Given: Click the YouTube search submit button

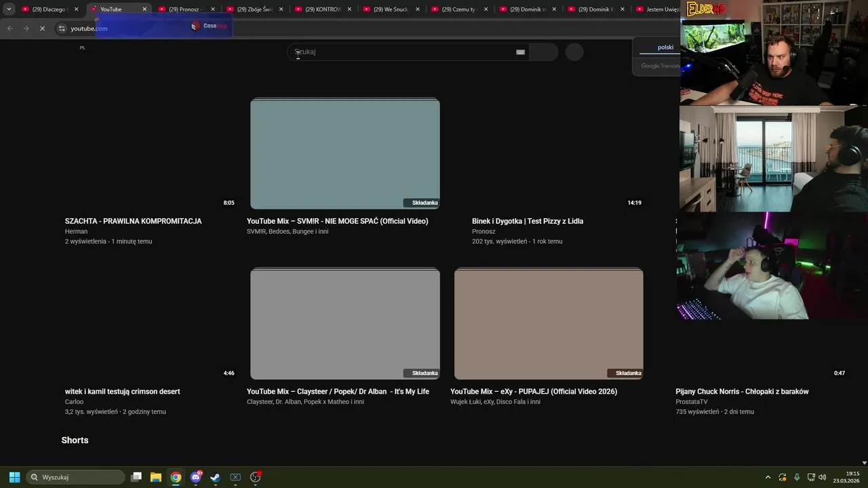Looking at the screenshot, I should coord(543,52).
